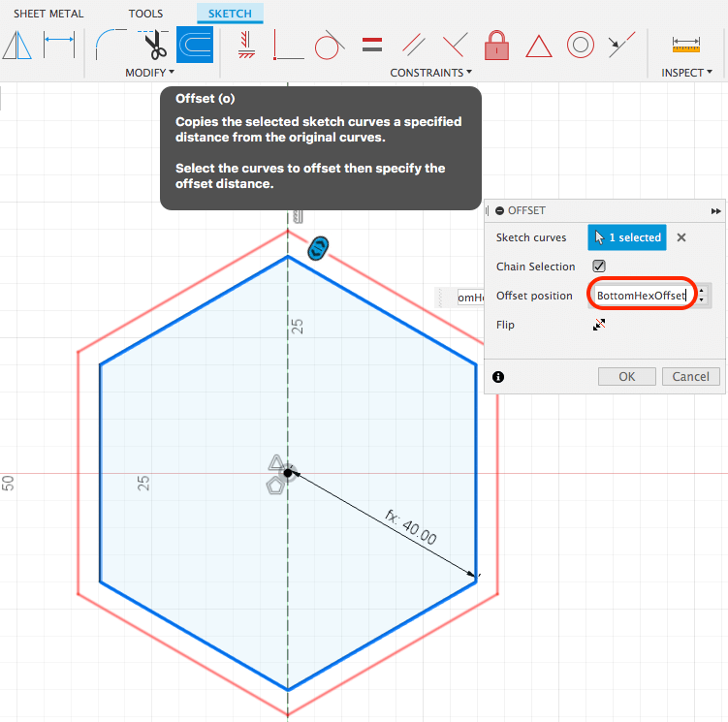Image resolution: width=728 pixels, height=722 pixels.
Task: Choose the Concentric circles constraint
Action: point(580,45)
